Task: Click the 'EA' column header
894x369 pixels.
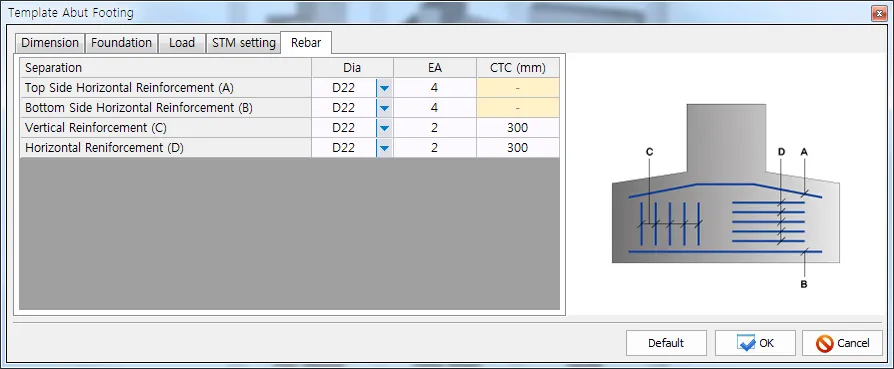Action: click(435, 68)
